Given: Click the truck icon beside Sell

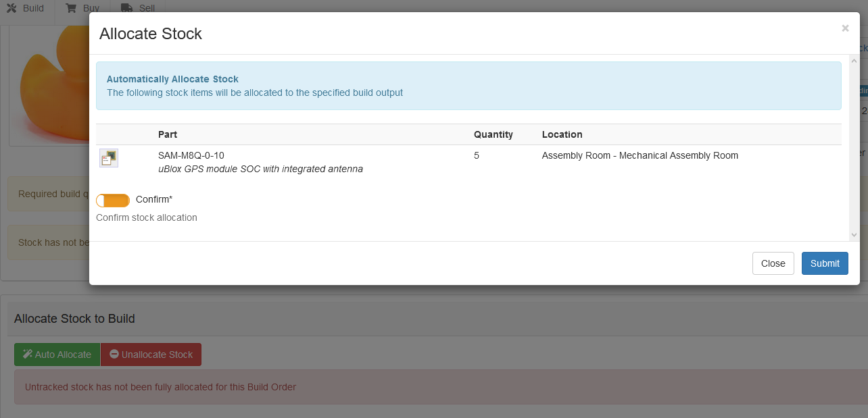Looking at the screenshot, I should 126,8.
